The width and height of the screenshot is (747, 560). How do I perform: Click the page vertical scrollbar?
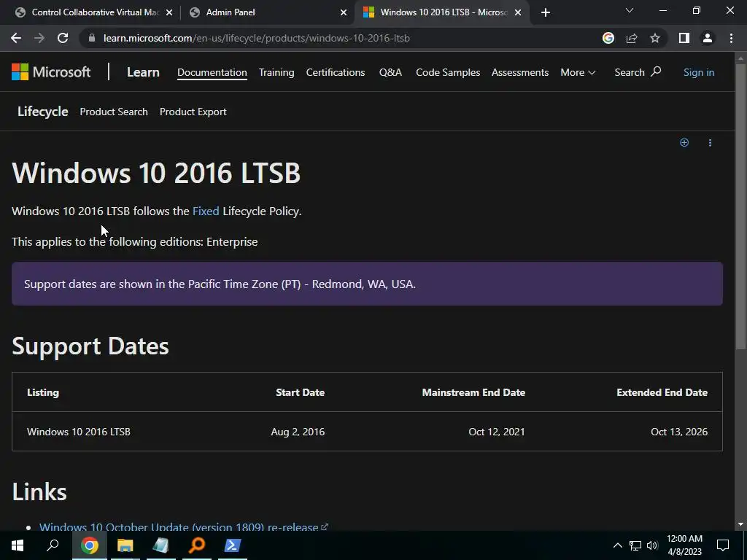[x=740, y=206]
